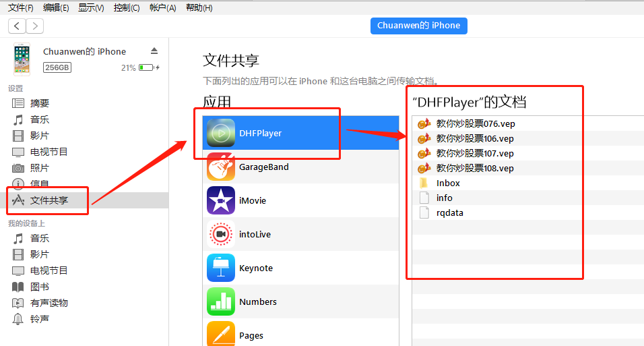Click the open book icon for 图书

18,287
